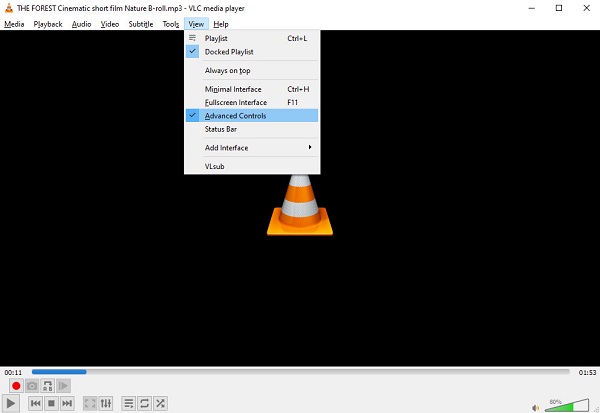Close the VLC window
The image size is (600, 413).
tap(586, 8)
